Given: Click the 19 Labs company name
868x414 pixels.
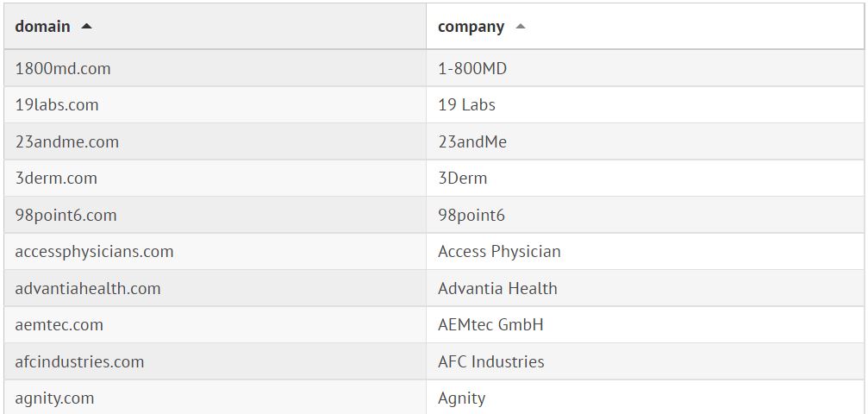Looking at the screenshot, I should [466, 105].
